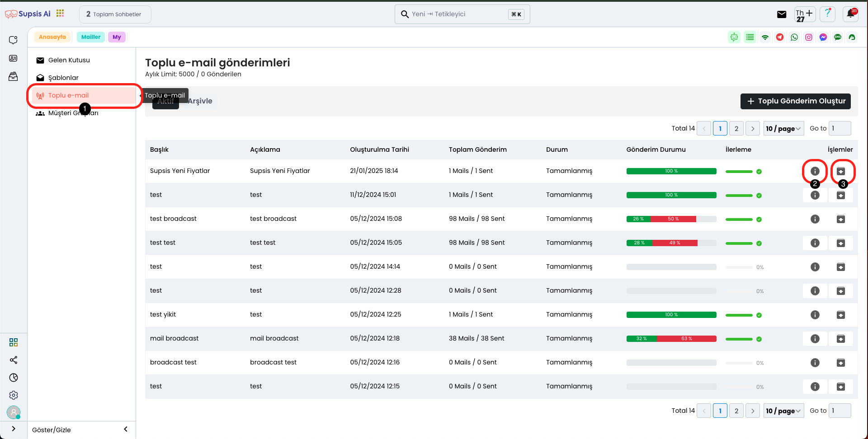Click the 28% / 49% bar for test test
This screenshot has height=439, width=868.
pyautogui.click(x=671, y=243)
